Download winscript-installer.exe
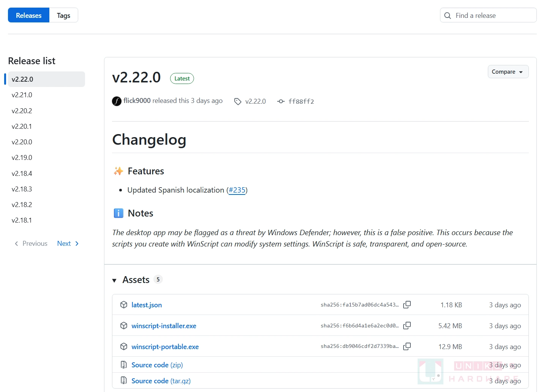Screen dimensions: 541x392 click(164, 326)
